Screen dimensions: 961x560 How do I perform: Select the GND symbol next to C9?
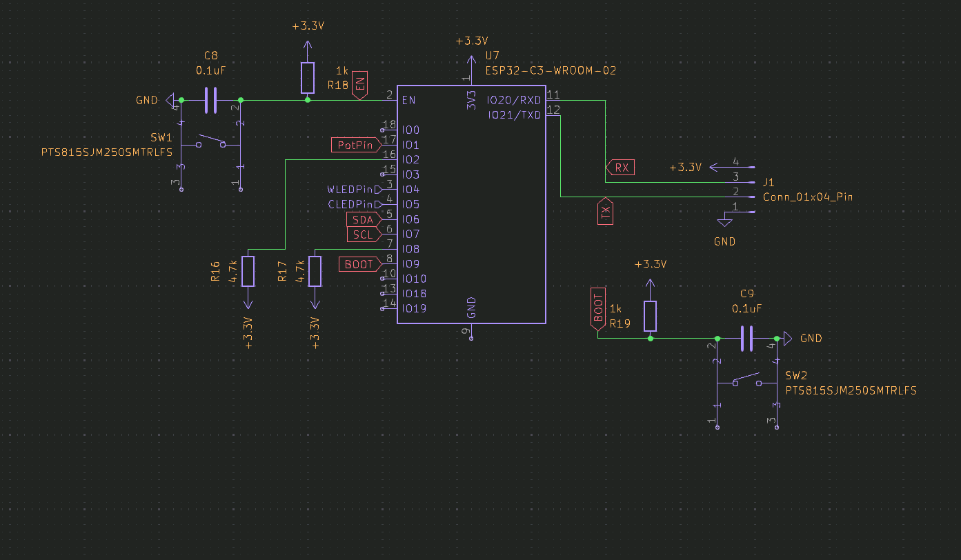pos(787,339)
